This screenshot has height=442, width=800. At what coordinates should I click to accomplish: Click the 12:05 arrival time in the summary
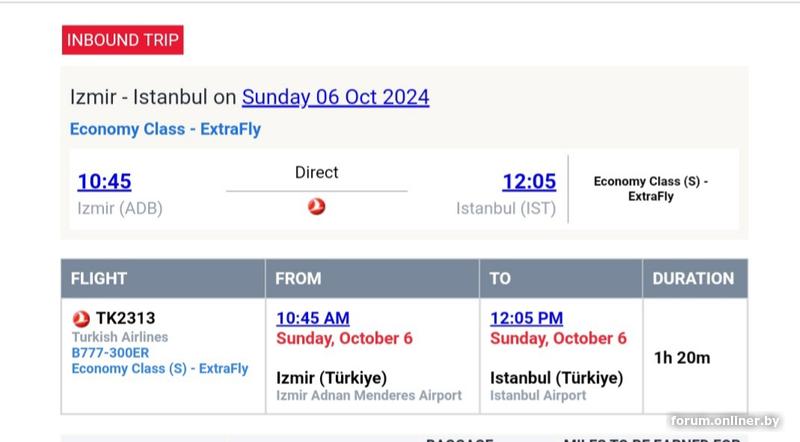(x=528, y=182)
